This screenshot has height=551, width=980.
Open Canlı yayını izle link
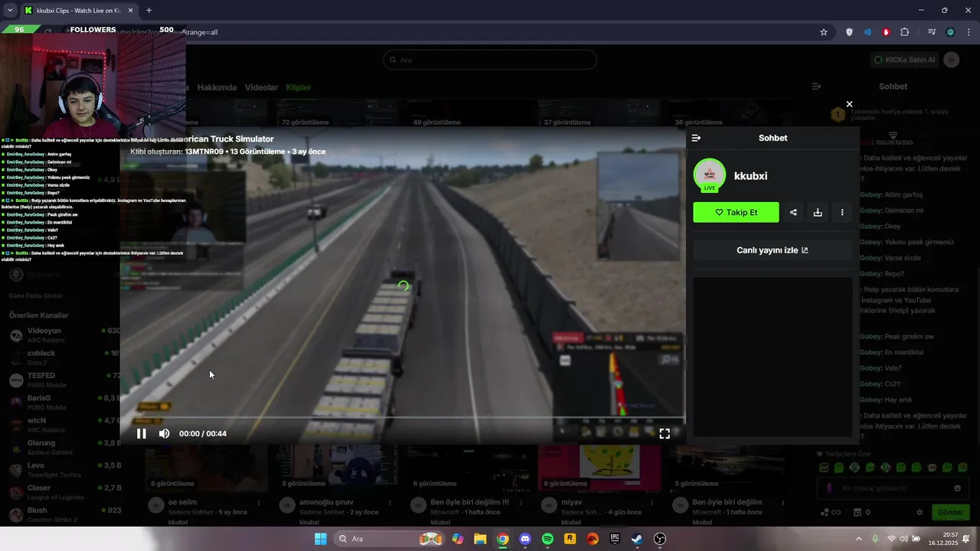tap(773, 250)
